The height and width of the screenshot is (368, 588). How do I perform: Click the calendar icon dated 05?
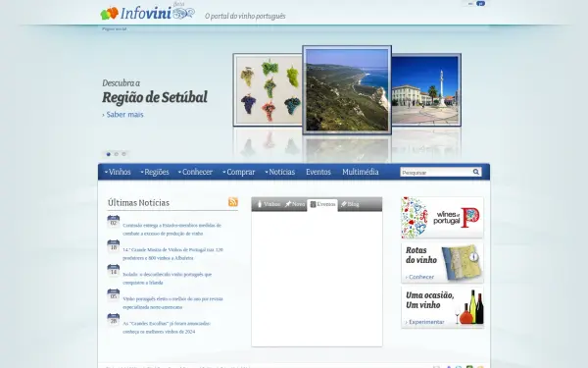tap(114, 294)
